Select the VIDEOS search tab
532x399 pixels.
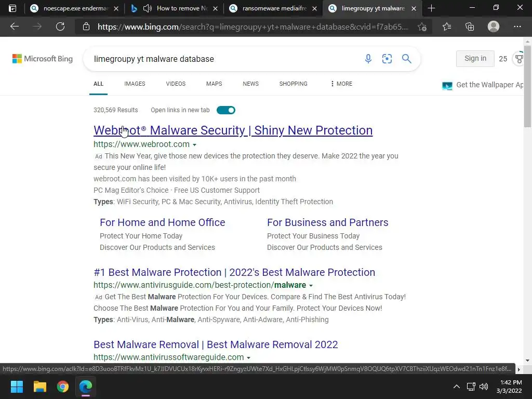(176, 84)
